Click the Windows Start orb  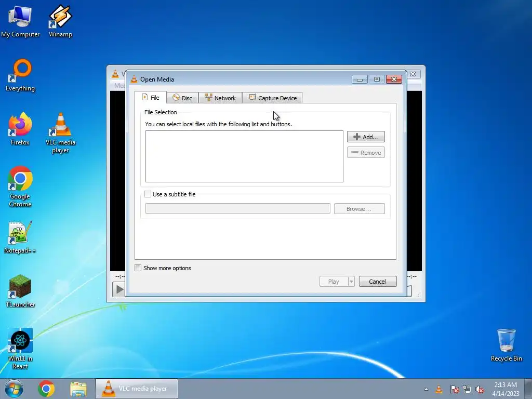(14, 389)
